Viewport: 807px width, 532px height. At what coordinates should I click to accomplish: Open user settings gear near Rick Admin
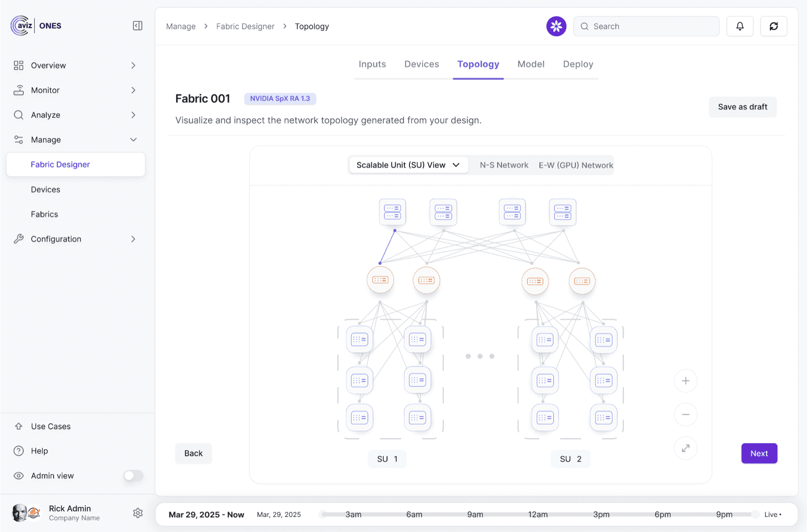pos(138,513)
